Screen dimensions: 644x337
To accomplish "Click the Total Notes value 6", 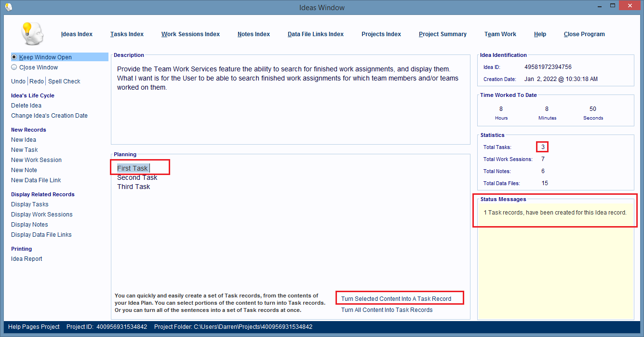I will pos(543,171).
